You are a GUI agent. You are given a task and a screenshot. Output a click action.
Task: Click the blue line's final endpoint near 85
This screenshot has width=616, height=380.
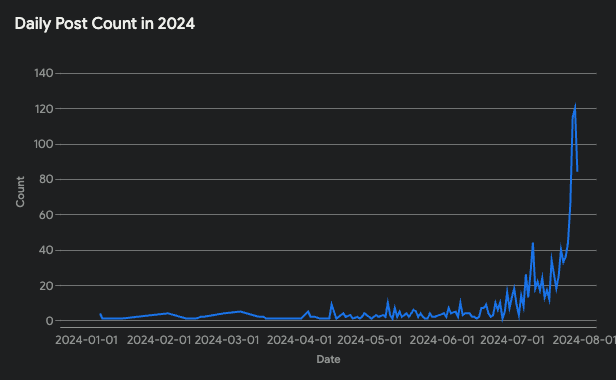point(577,171)
